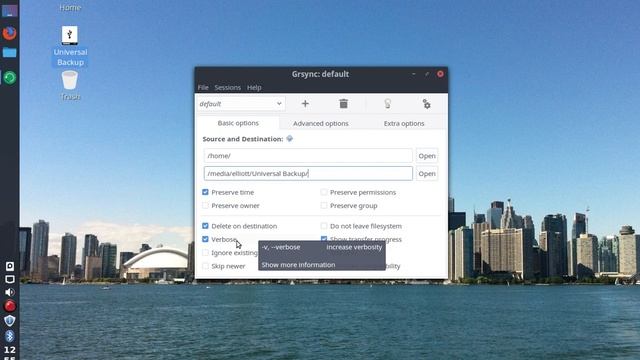Enable Ignore existing checkbox
Image resolution: width=640 pixels, height=360 pixels.
point(205,253)
